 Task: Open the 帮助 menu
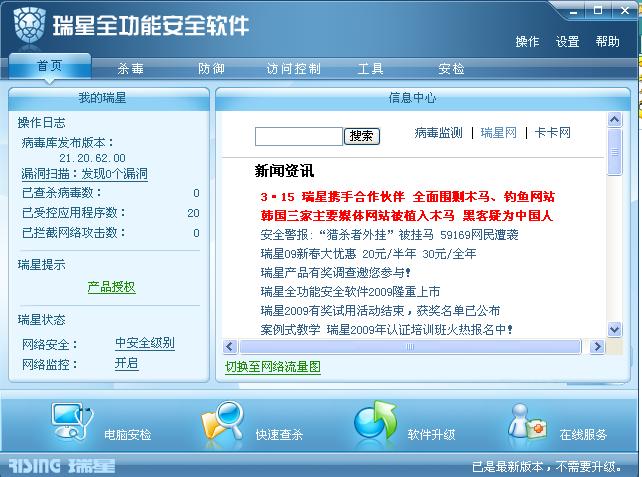pos(608,41)
